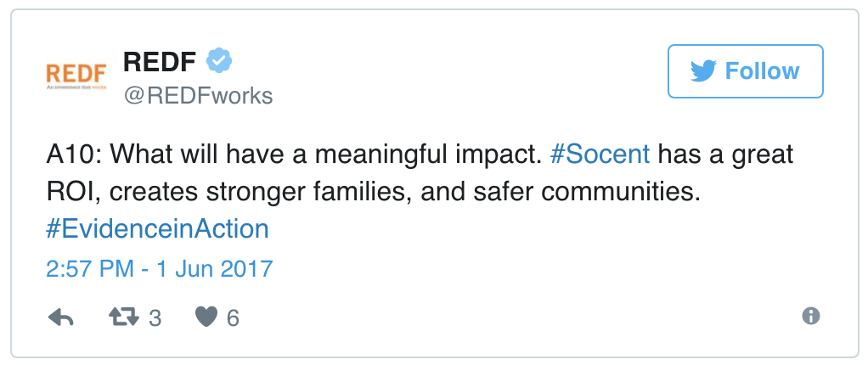868x365 pixels.
Task: Open the REDF display name profile link
Action: [x=161, y=62]
